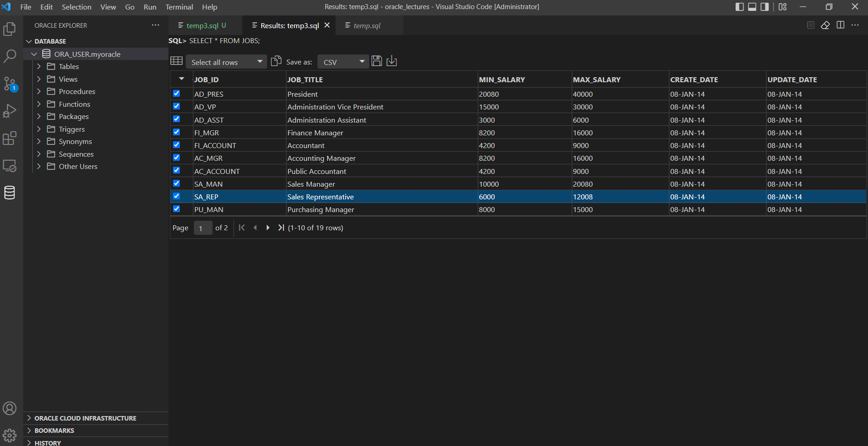Expand the Tables folder

tap(39, 66)
